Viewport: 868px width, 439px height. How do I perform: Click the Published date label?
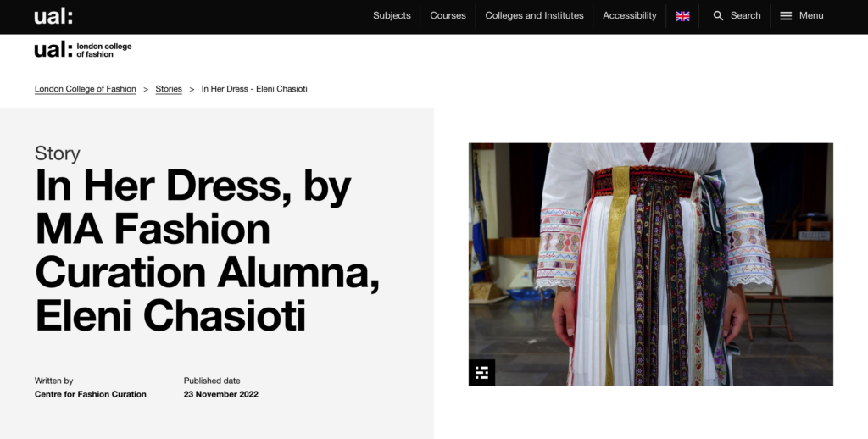[x=212, y=381]
